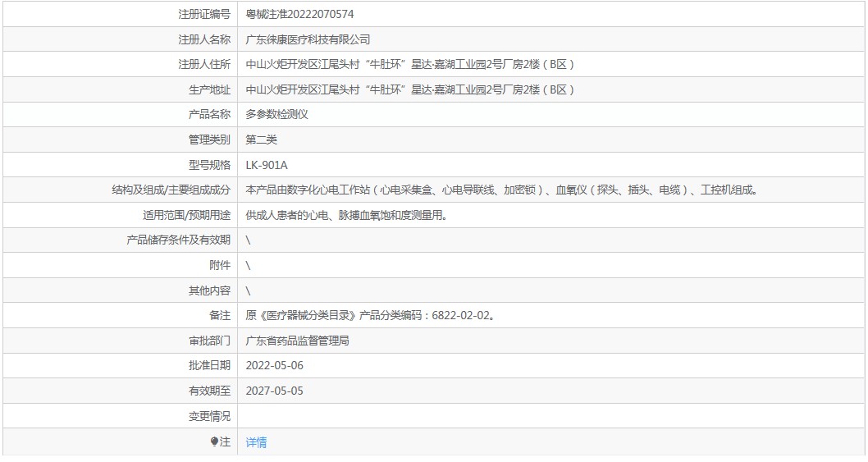868x462 pixels.
Task: Select the 生产地址 address value
Action: pyautogui.click(x=409, y=89)
